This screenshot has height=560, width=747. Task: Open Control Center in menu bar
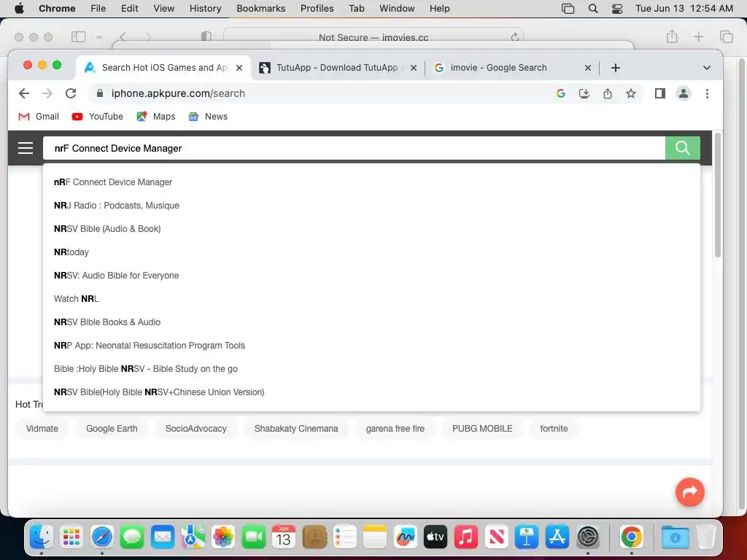(617, 9)
